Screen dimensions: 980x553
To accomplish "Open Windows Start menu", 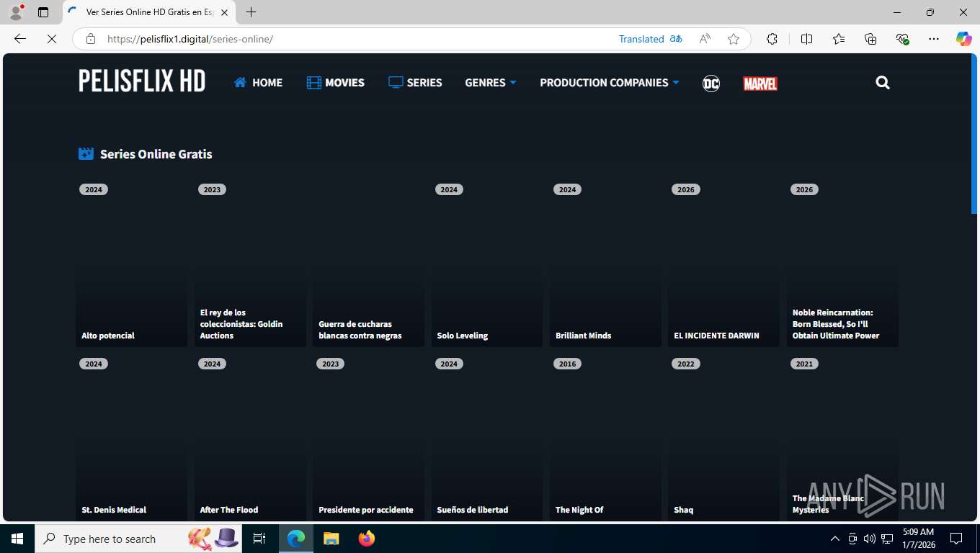I will (17, 539).
